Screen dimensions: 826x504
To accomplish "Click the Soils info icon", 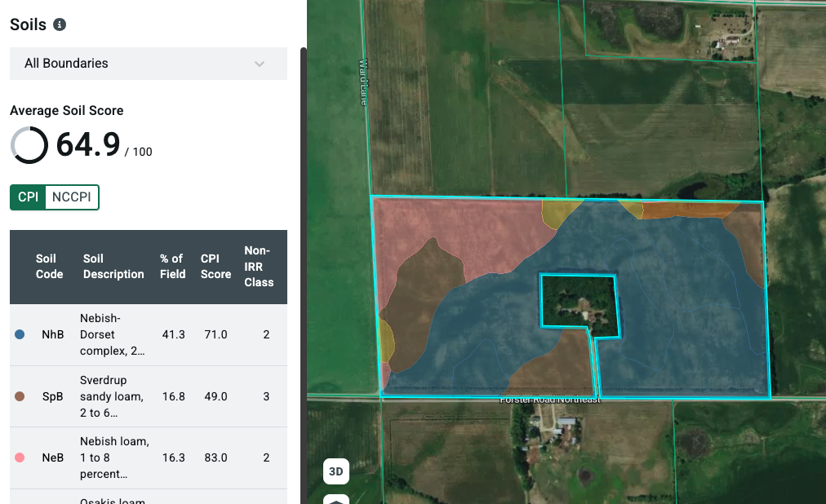I will 60,24.
